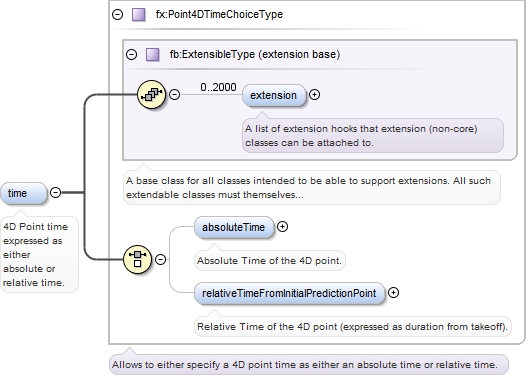The image size is (527, 378).
Task: Collapse the fb:ExtensibleType extension base box
Action: [131, 54]
